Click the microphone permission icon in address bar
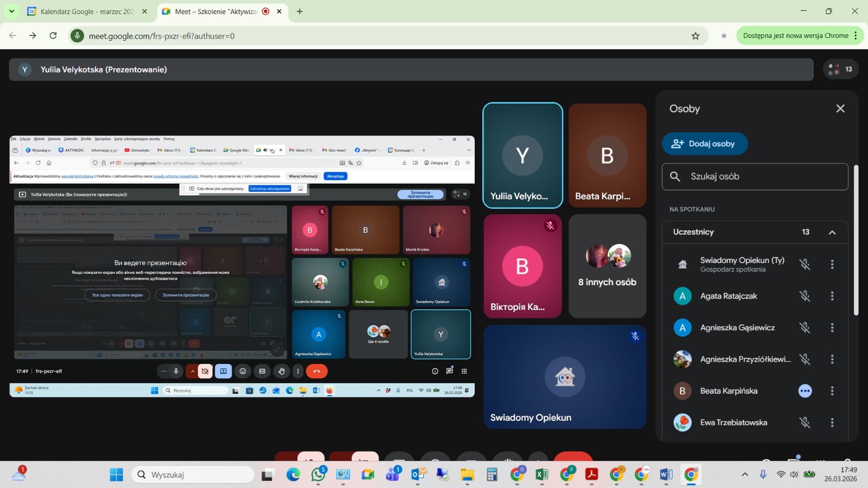 (x=78, y=36)
